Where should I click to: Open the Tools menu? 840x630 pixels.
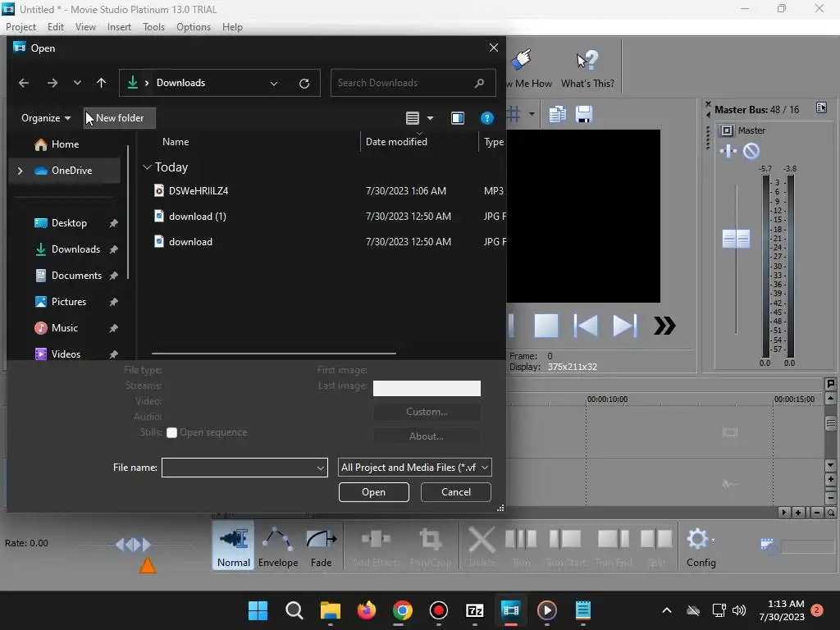(x=153, y=27)
